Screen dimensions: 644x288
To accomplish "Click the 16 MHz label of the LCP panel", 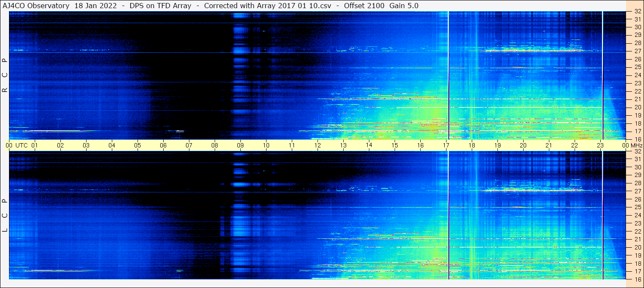I will click(637, 279).
